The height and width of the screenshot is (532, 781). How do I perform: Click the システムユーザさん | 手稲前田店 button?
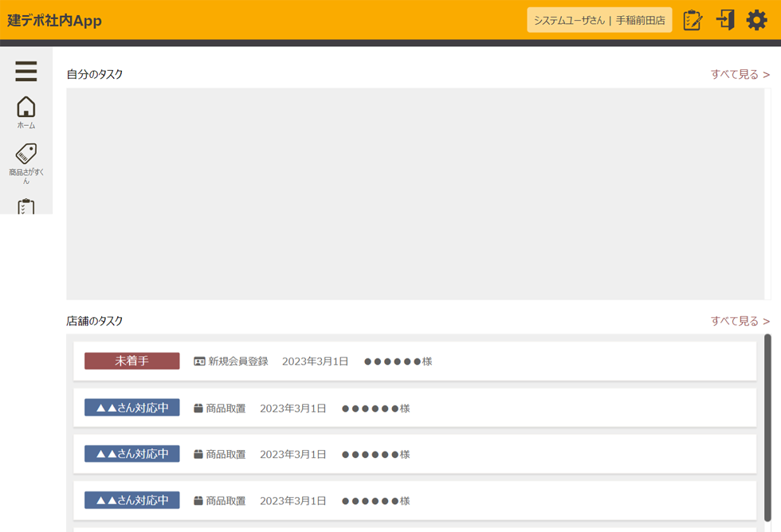coord(599,20)
